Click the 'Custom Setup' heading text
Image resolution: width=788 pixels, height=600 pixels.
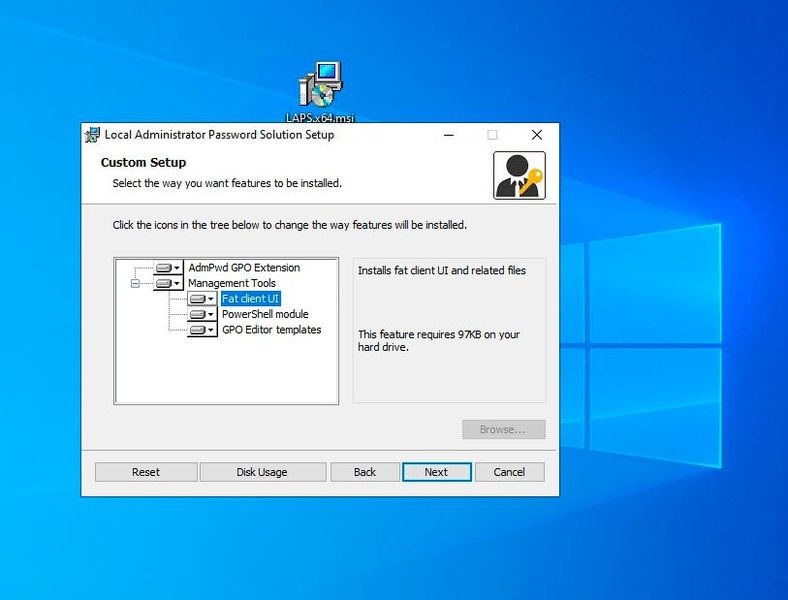click(143, 162)
